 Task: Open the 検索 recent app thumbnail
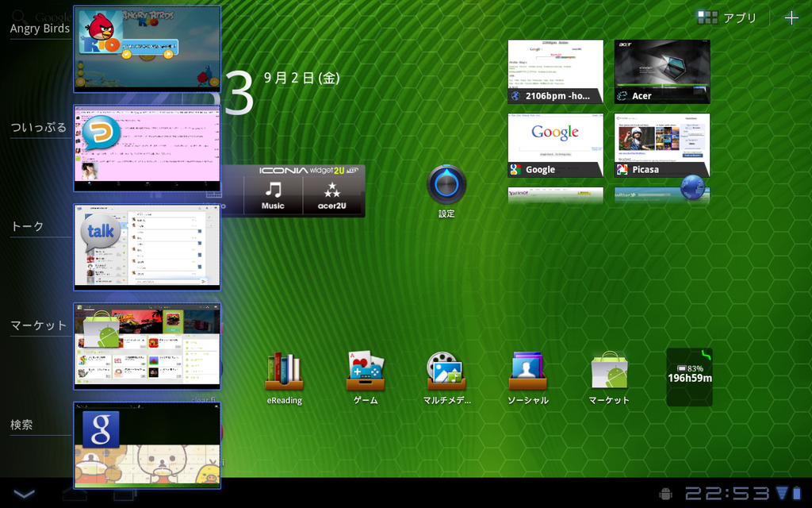pos(147,445)
